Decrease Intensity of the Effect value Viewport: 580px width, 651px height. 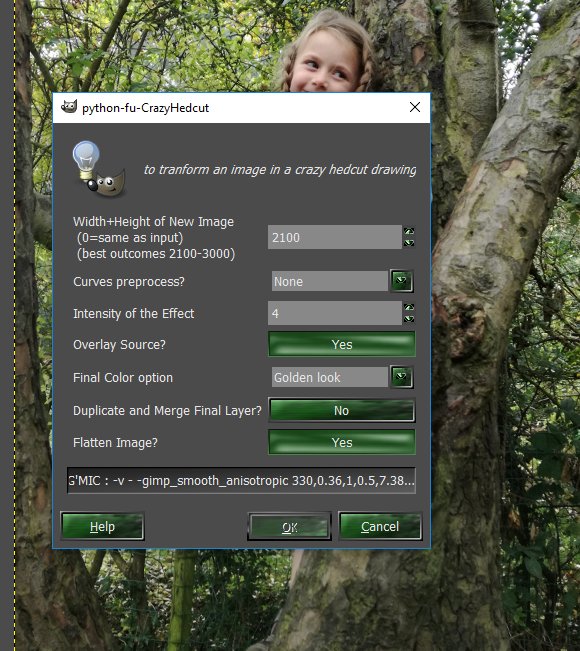(409, 319)
